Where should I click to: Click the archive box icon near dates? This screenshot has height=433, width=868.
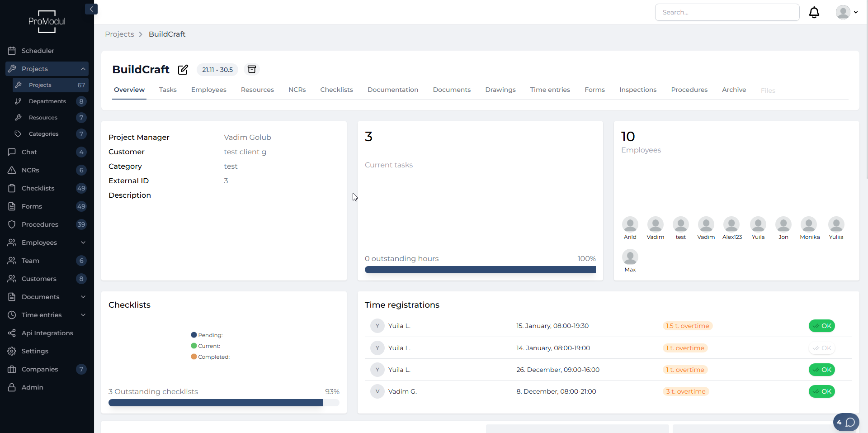(x=252, y=69)
